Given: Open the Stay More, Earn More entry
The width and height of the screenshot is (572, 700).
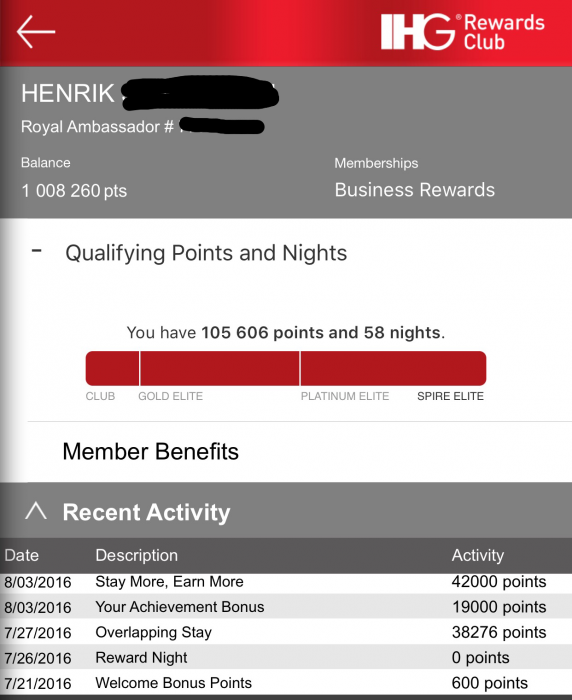Looking at the screenshot, I should (286, 582).
